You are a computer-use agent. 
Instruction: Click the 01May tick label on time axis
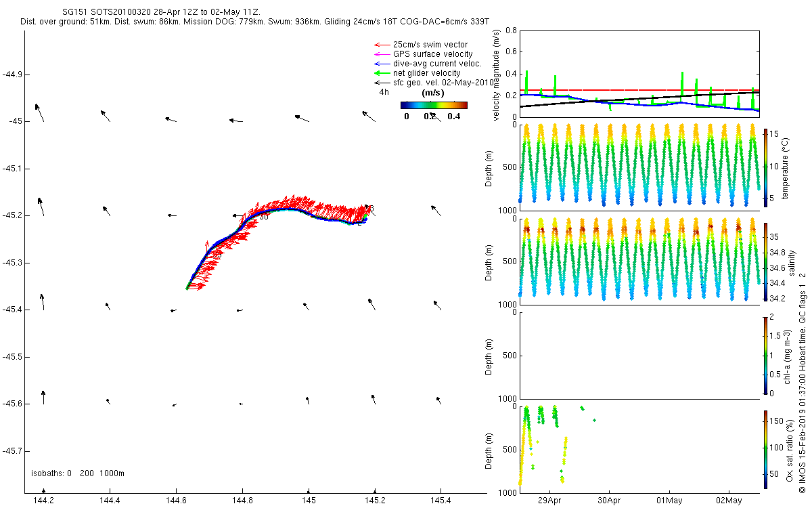669,501
